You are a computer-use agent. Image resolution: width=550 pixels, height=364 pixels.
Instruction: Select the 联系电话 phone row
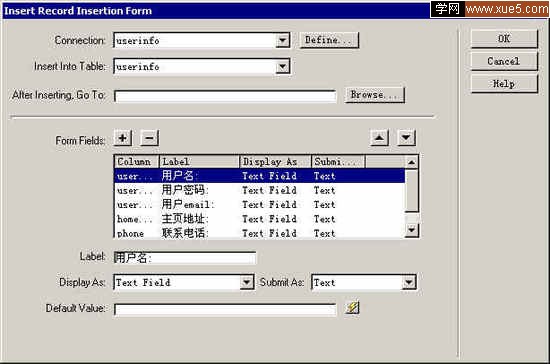point(260,233)
